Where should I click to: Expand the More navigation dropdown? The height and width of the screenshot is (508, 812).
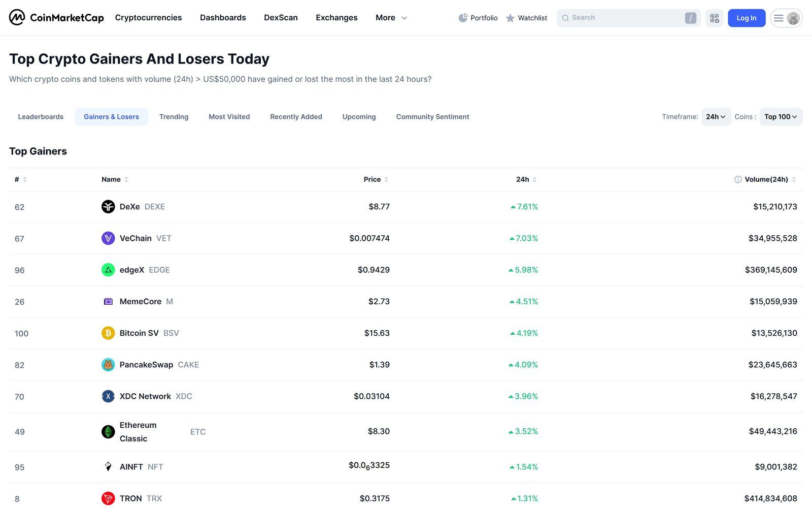(x=391, y=17)
